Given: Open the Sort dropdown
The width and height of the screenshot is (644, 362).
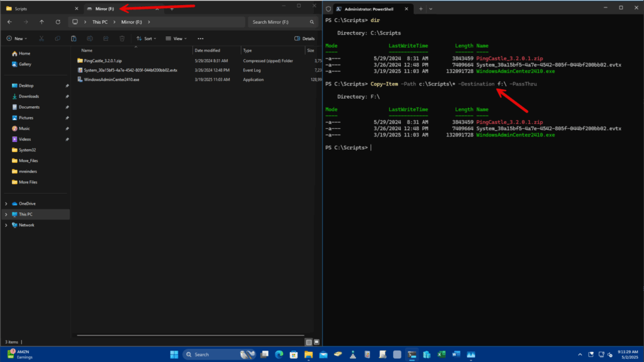Looking at the screenshot, I should click(x=146, y=38).
